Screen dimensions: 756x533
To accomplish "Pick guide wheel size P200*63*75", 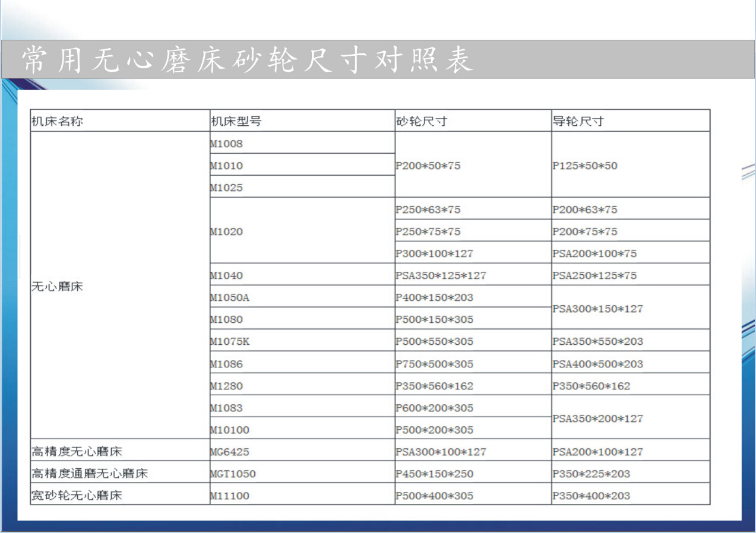I will point(631,208).
